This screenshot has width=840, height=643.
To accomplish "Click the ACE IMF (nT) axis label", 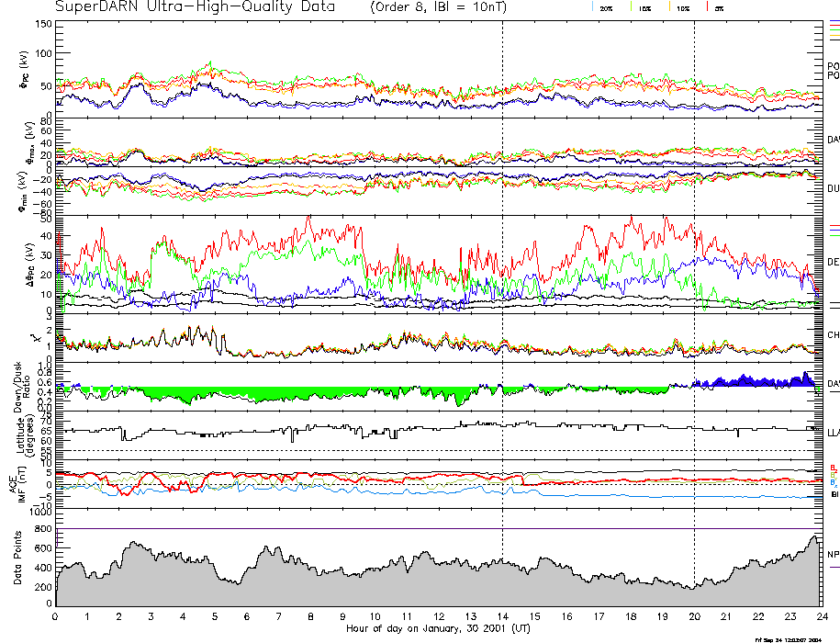I will pos(21,485).
